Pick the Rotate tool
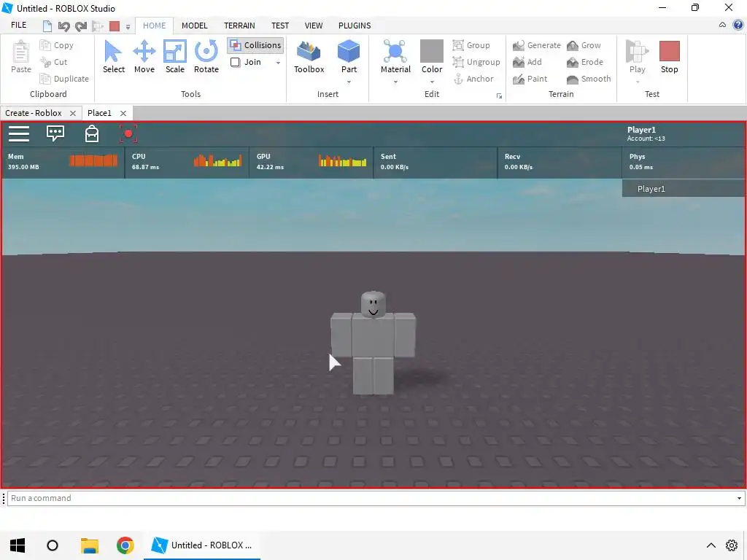The image size is (747, 560). click(x=206, y=57)
